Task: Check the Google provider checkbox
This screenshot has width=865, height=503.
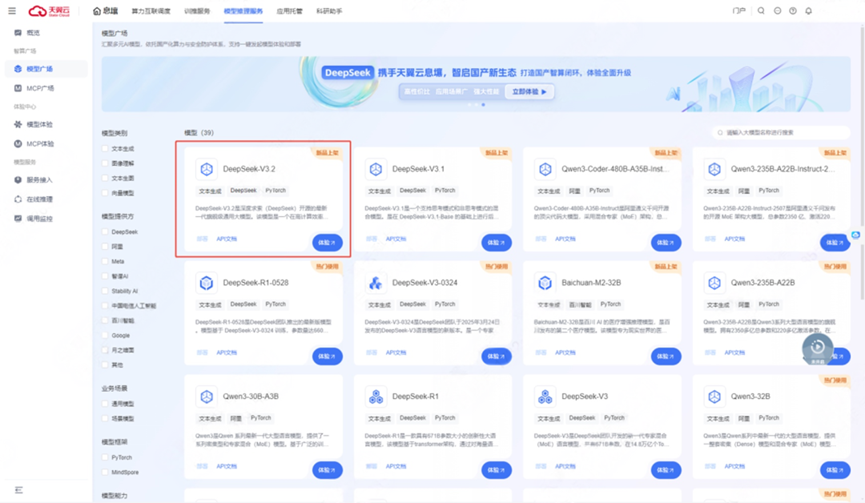Action: coord(105,335)
